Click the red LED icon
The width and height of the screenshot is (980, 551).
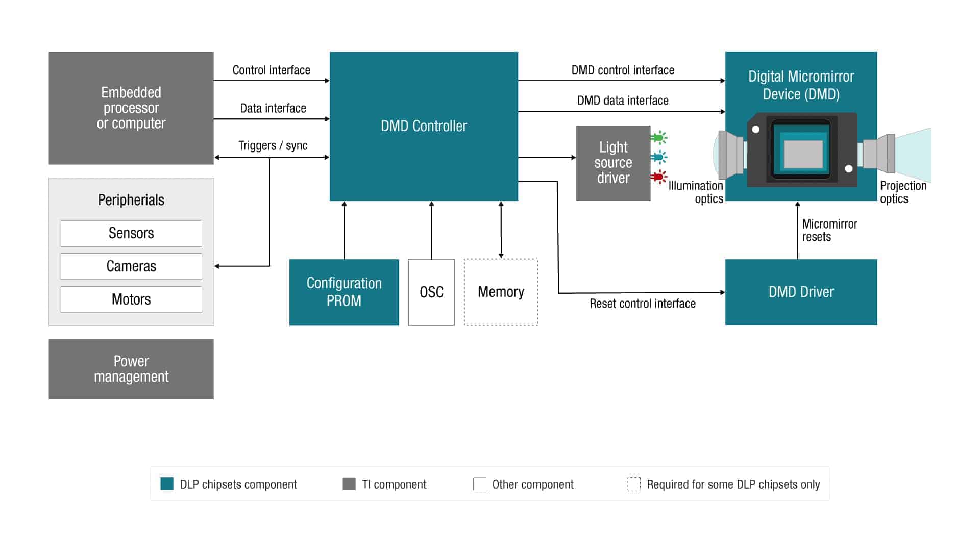point(658,177)
